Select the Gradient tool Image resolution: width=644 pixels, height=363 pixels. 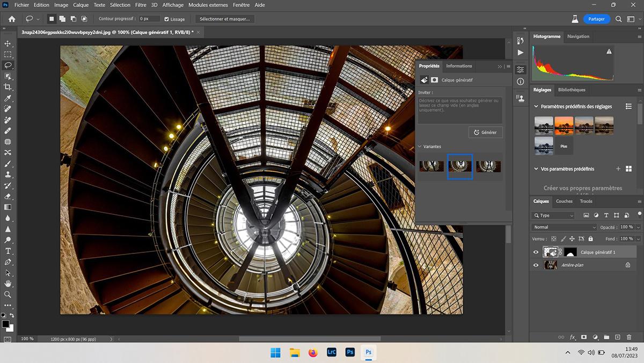8,207
